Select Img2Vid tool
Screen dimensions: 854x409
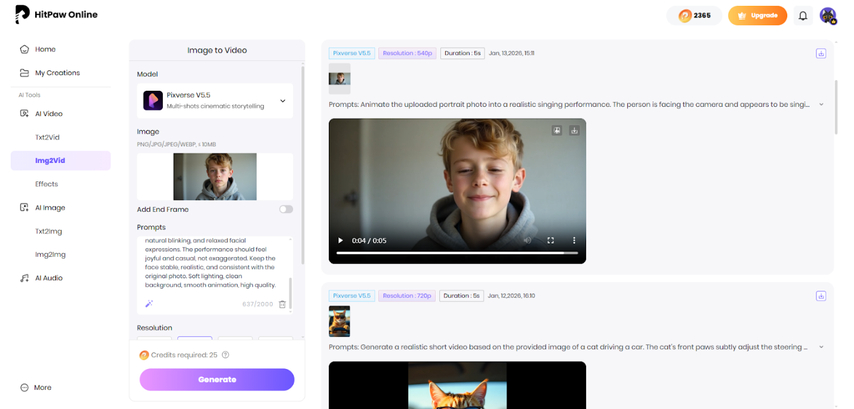pos(60,161)
